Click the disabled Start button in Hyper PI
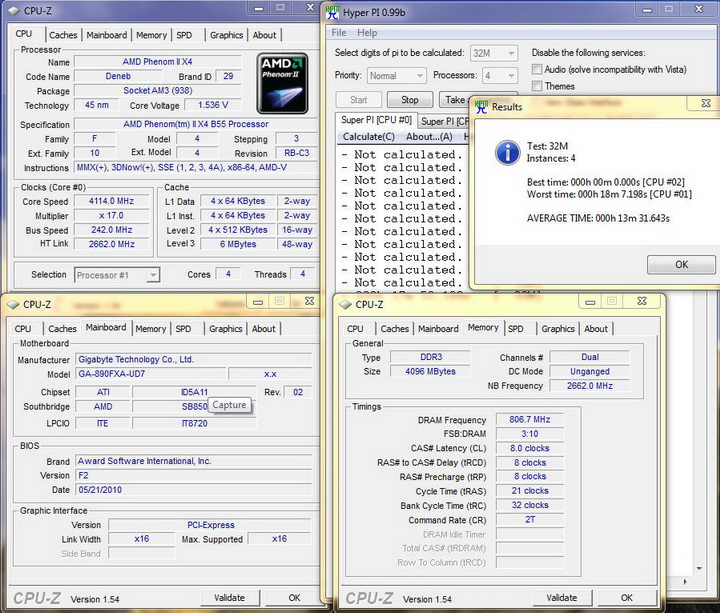This screenshot has width=720, height=613. click(359, 100)
